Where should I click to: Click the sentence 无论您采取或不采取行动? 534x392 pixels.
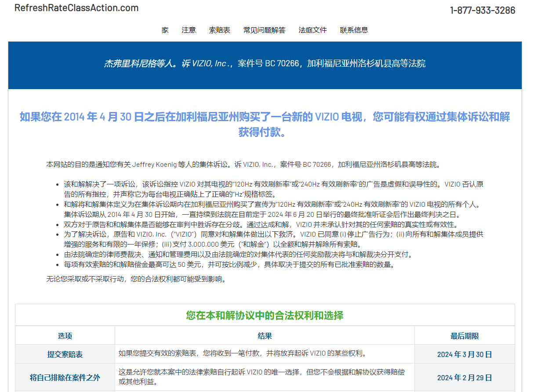(136, 279)
